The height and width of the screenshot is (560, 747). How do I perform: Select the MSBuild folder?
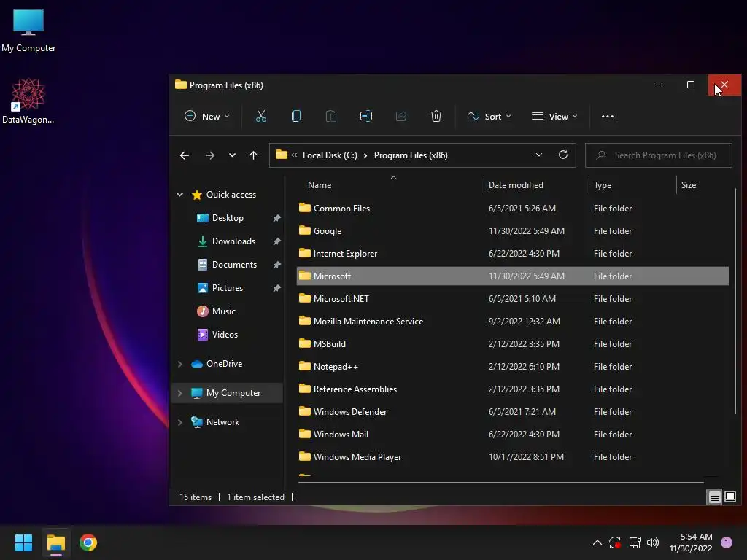point(512,344)
